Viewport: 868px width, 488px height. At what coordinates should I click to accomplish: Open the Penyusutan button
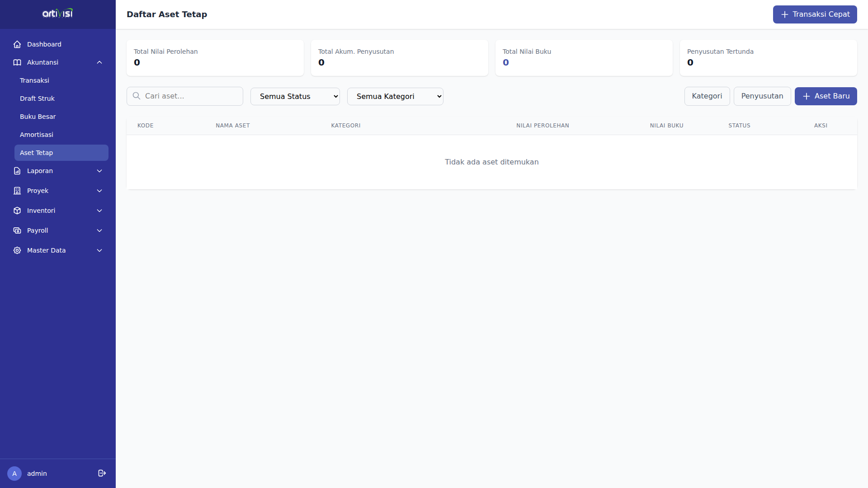tap(762, 96)
